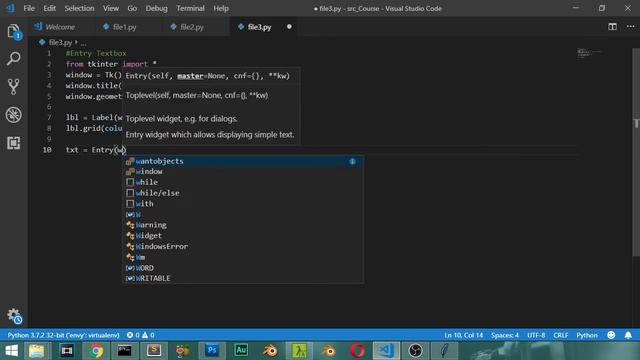This screenshot has height=360, width=640.
Task: Open the Manage gear icon
Action: [x=14, y=316]
